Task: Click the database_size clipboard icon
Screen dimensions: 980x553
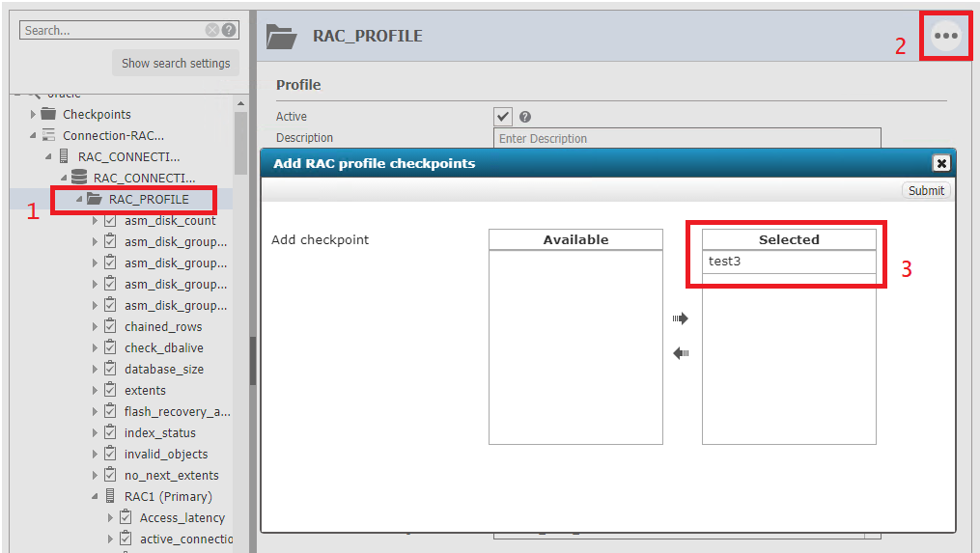Action: [x=110, y=369]
